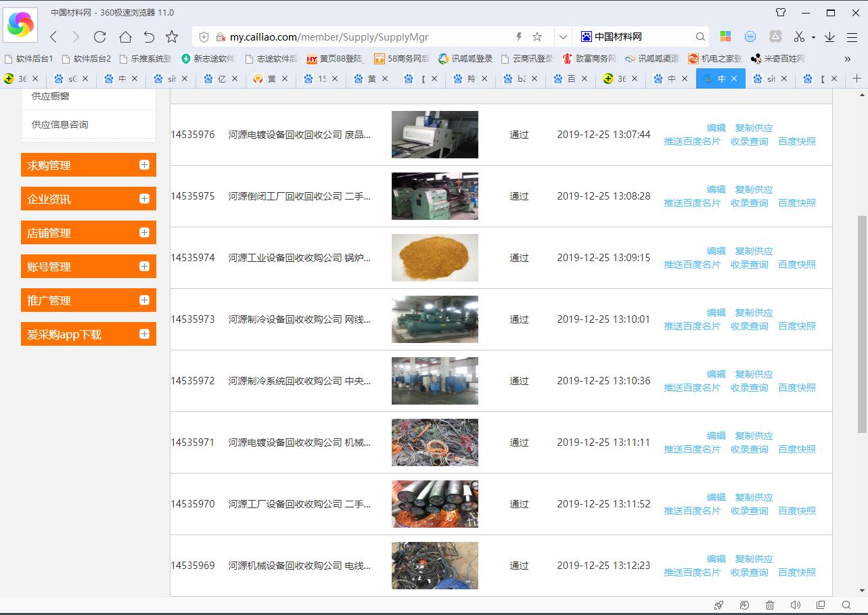This screenshot has width=868, height=615.
Task: Bookmark page with star icon beside home
Action: click(172, 37)
